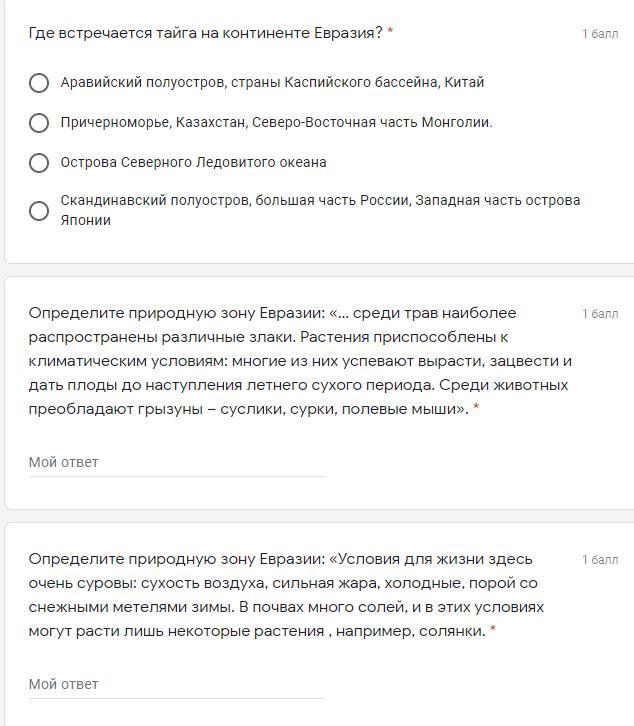Click the red asterisk after 'полевые мыши'

coord(476,408)
